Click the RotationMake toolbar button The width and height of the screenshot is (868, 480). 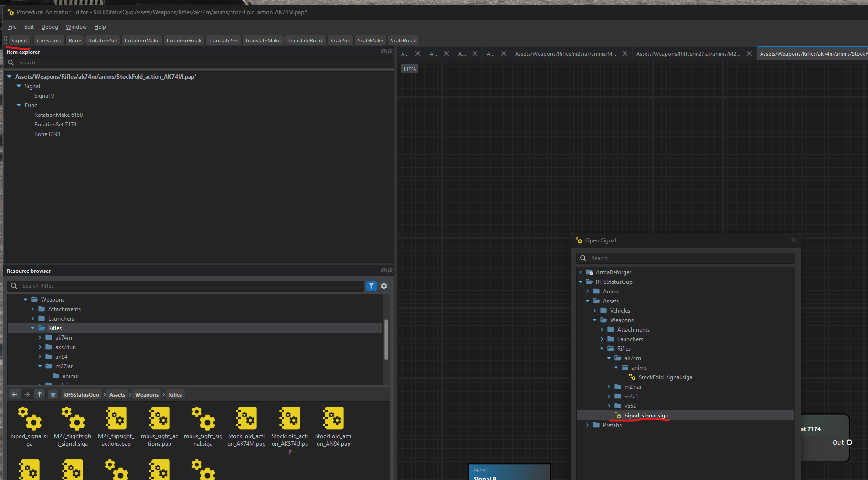tap(142, 41)
